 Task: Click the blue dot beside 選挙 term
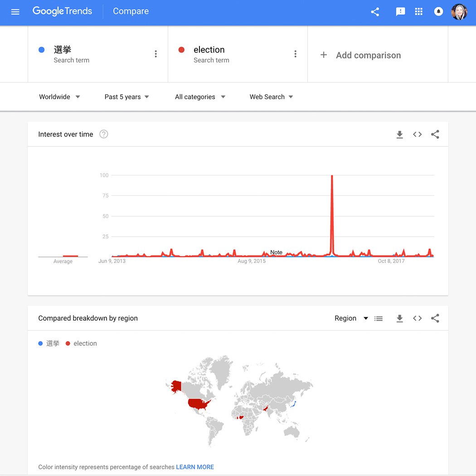point(42,50)
